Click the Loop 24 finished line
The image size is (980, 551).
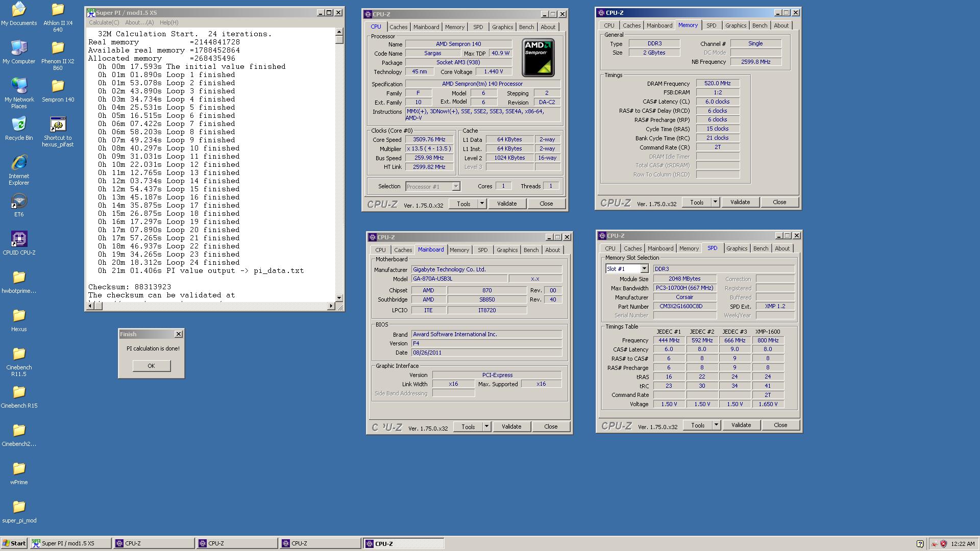coord(169,262)
